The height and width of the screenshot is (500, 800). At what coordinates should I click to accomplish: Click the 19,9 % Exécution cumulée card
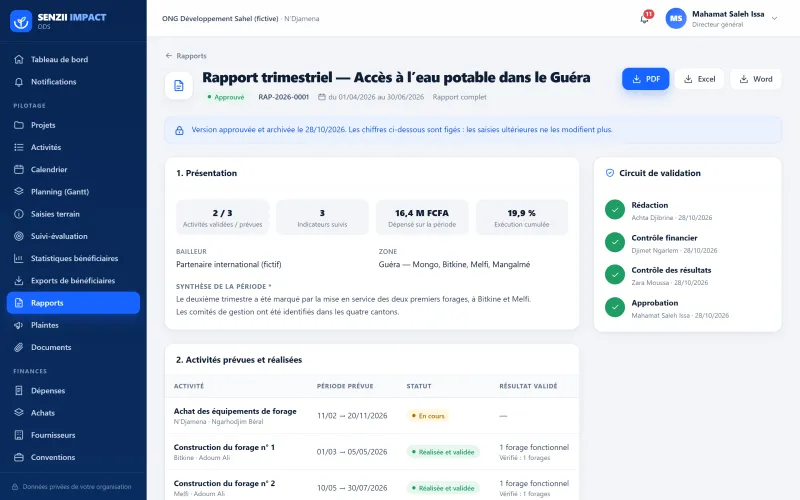[x=522, y=217]
